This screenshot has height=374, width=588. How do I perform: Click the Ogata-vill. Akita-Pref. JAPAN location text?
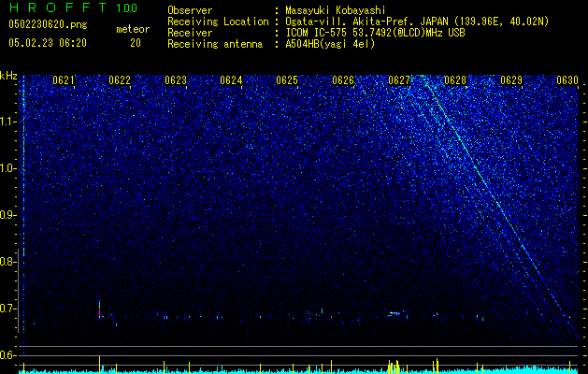tap(417, 22)
